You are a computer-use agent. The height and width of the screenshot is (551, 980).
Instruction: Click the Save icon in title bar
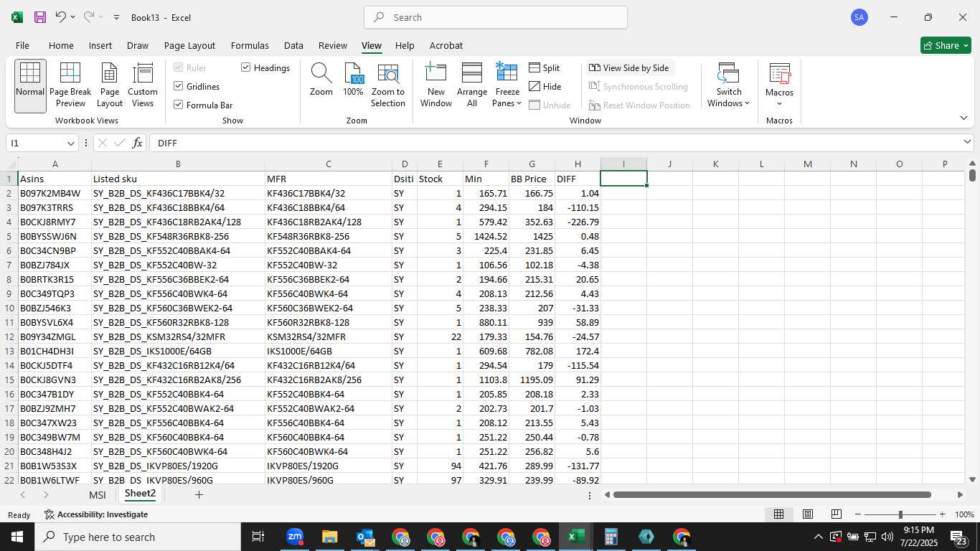40,17
